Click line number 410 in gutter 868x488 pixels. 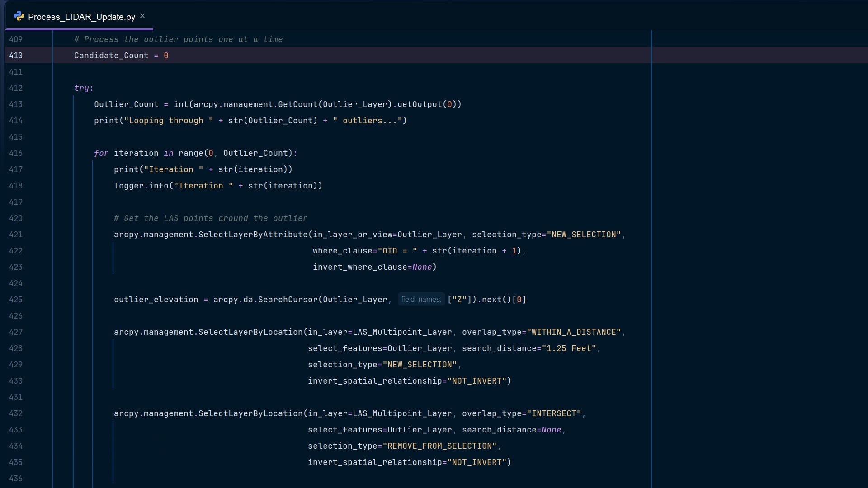point(16,56)
